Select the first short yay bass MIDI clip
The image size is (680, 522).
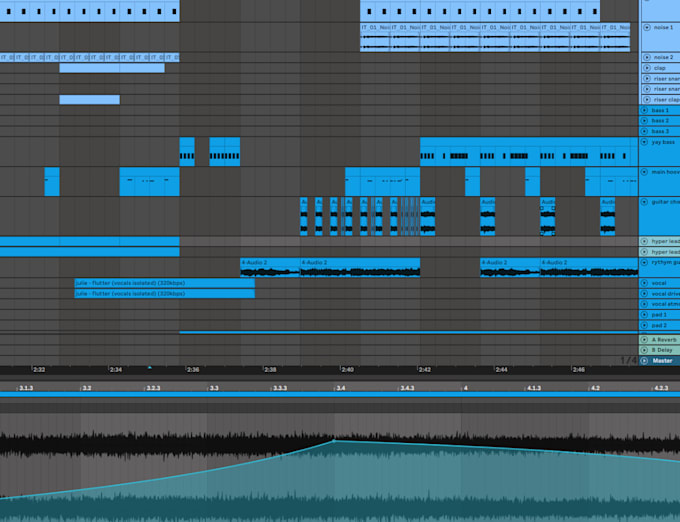coord(187,152)
